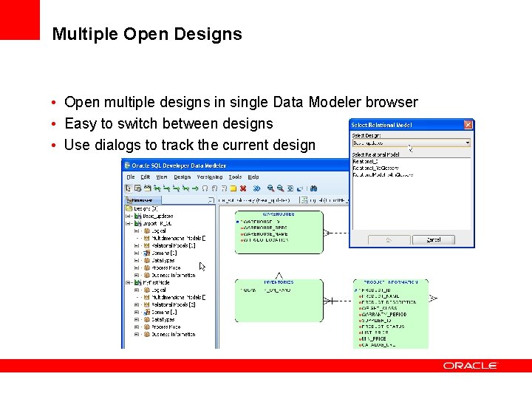
Task: Open Find with the binoculars icon
Action: coord(314,188)
